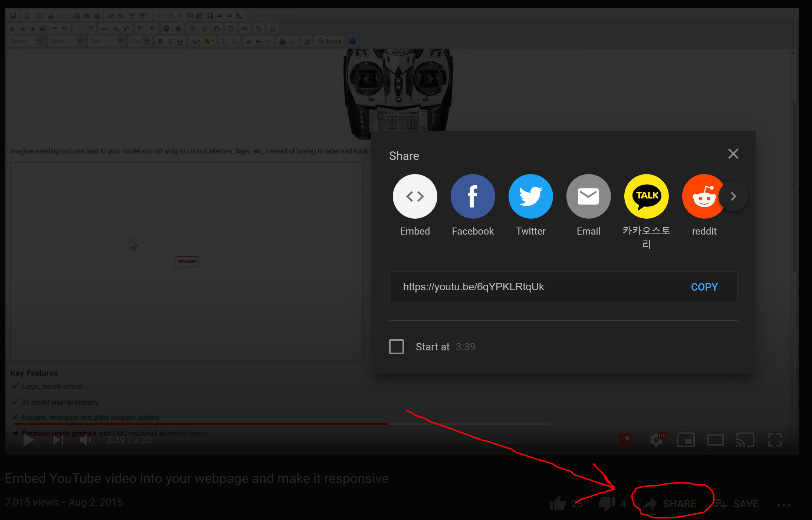
Task: Toggle Italic in the editor toolbar
Action: point(170,41)
